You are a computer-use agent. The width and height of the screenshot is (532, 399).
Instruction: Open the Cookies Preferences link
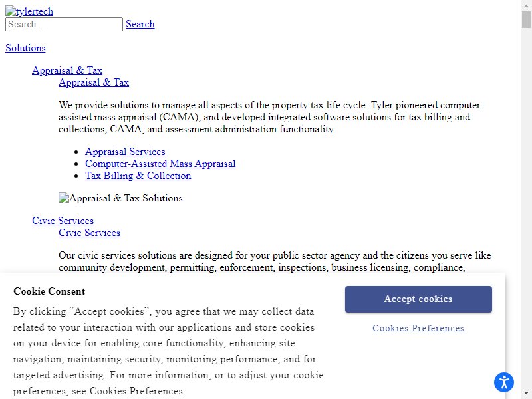pyautogui.click(x=418, y=328)
